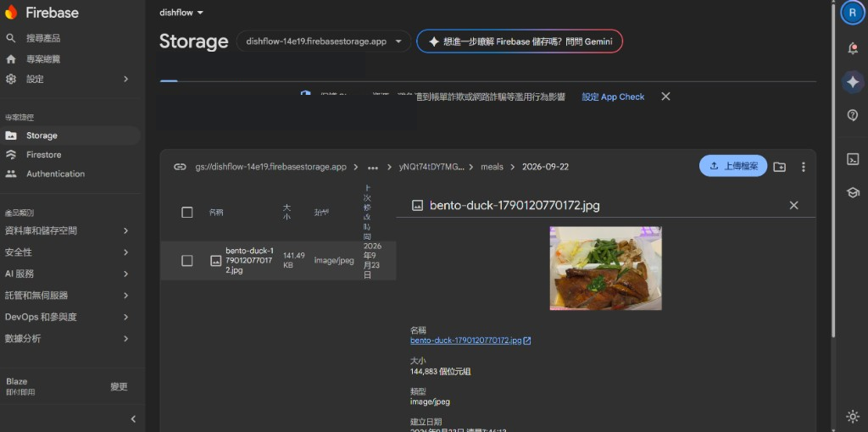Screen dimensions: 868x432
Task: Click the image/jpeg type cell in list
Action: pos(334,261)
